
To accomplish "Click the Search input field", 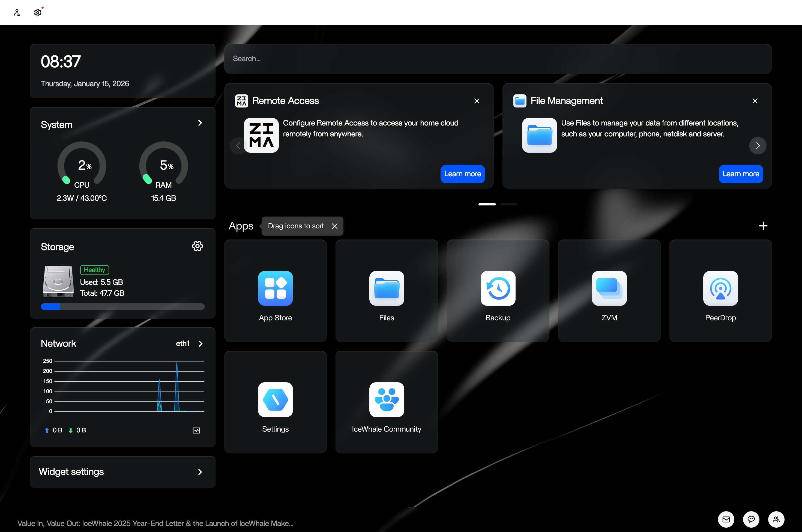I will pos(498,59).
